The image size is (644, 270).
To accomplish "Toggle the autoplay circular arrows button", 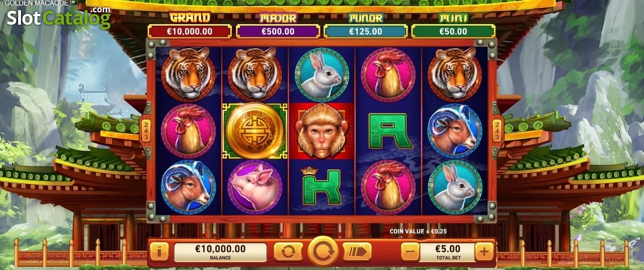I will 288,251.
